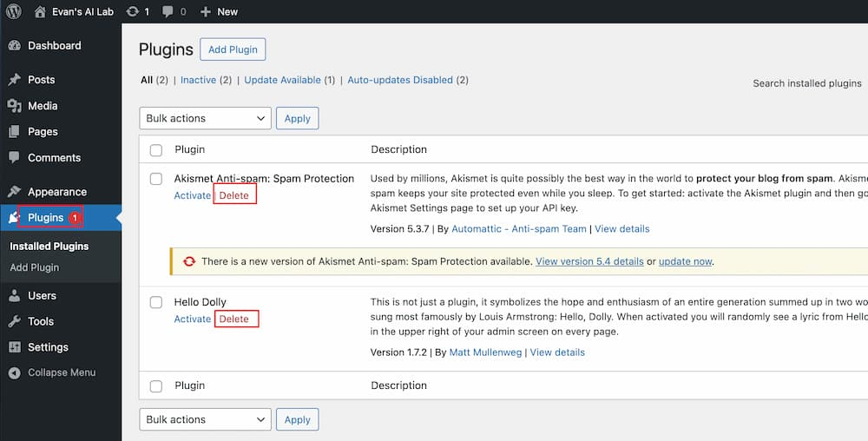
Task: Click the top Apply button
Action: point(297,118)
